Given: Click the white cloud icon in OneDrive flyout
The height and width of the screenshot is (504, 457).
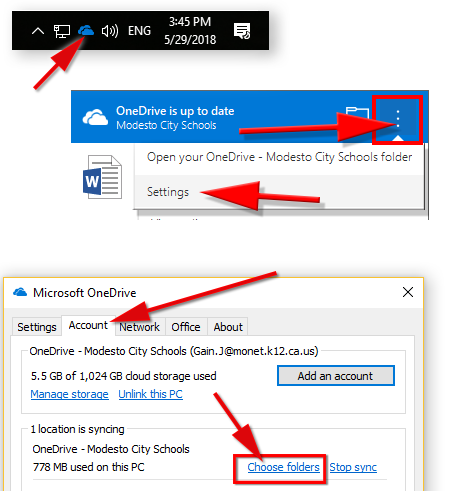Looking at the screenshot, I should pos(95,117).
